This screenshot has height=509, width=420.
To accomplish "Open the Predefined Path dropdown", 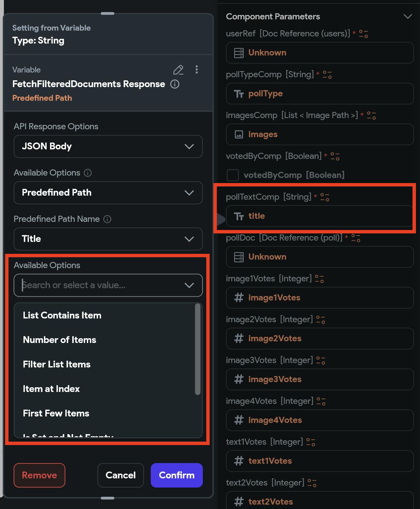I will [x=108, y=193].
